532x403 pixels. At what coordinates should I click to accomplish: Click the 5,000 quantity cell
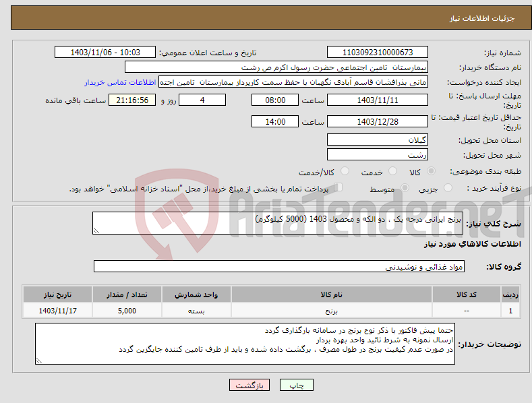point(127,311)
